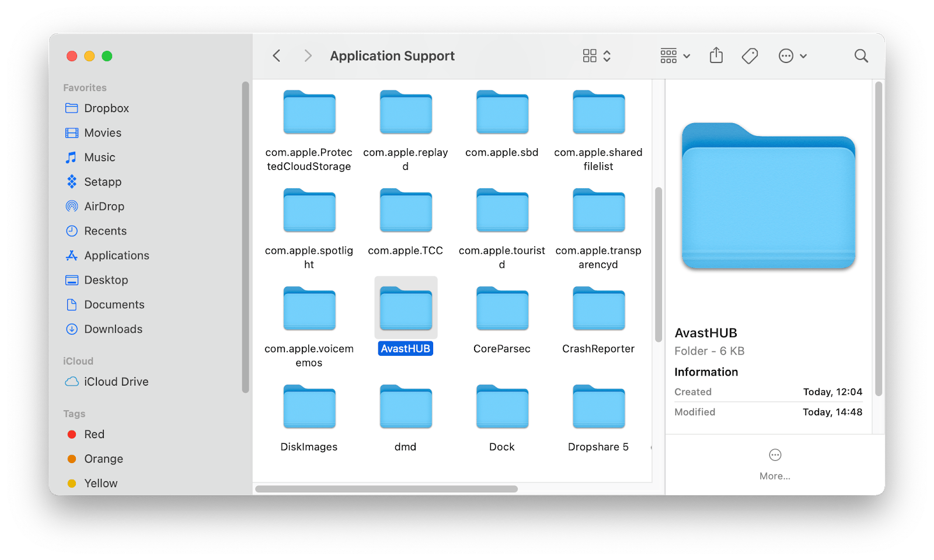934x560 pixels.
Task: Select the com.apple.ProtectedCloudStorage folder icon
Action: [x=309, y=112]
